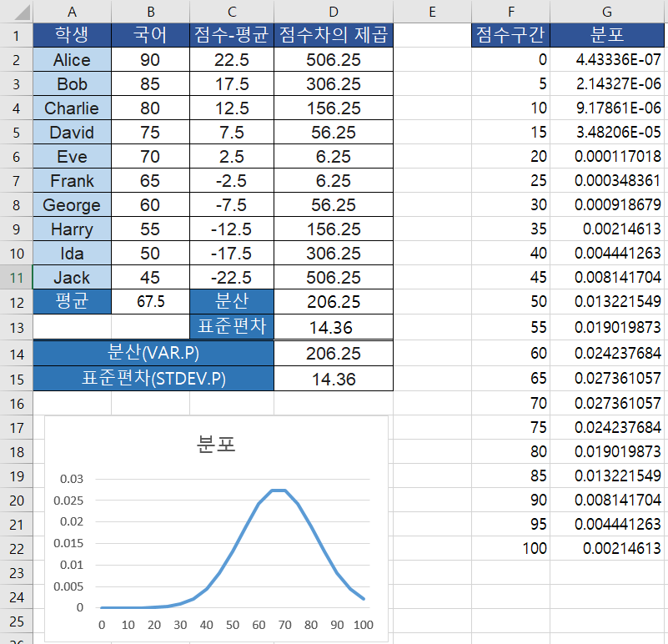Viewport: 668px width, 644px height.
Task: Select the Eve cell
Action: 72,157
